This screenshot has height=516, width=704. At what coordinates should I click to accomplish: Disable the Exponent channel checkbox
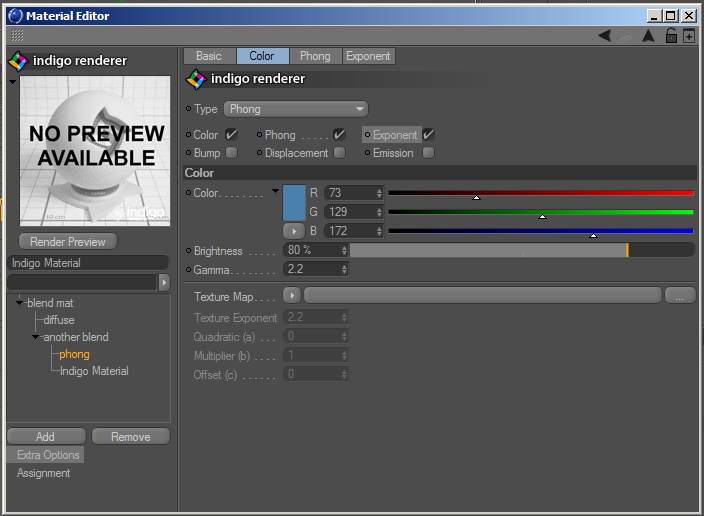point(428,135)
